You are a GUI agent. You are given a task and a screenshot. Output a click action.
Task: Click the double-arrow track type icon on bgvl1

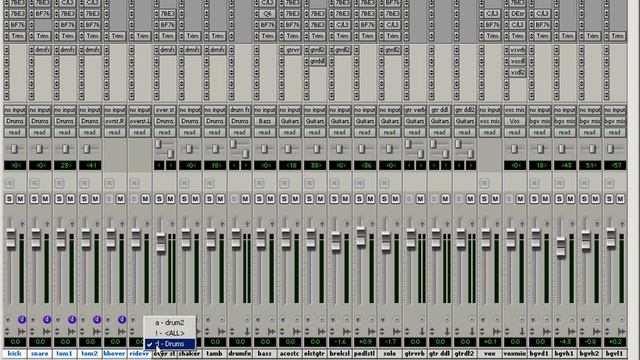tap(622, 331)
